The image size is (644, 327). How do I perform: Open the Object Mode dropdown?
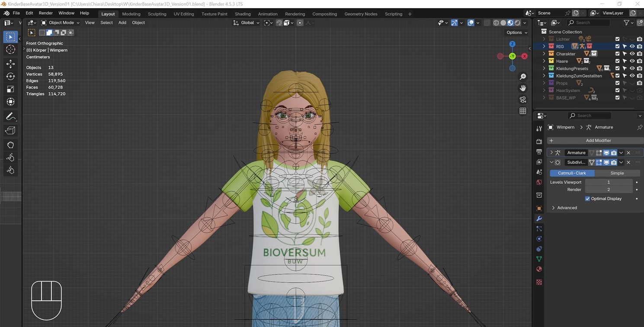click(61, 22)
